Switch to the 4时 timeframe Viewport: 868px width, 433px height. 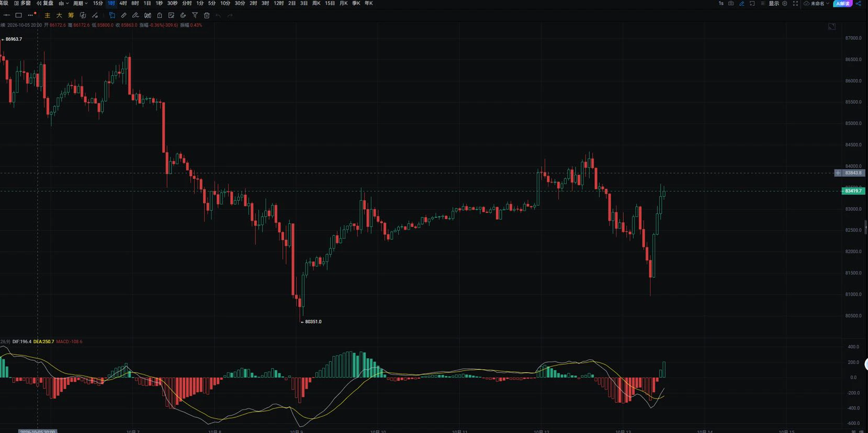[x=123, y=3]
